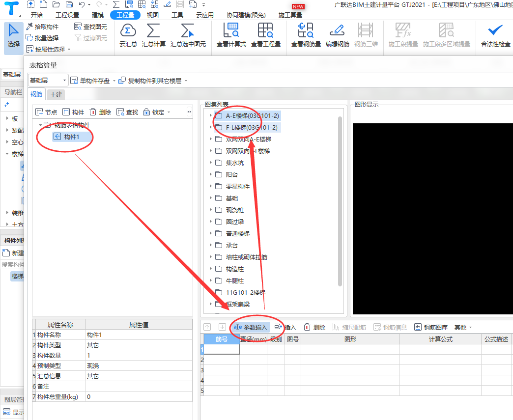Select 牛腿柱 folder
The width and height of the screenshot is (513, 420).
(234, 280)
